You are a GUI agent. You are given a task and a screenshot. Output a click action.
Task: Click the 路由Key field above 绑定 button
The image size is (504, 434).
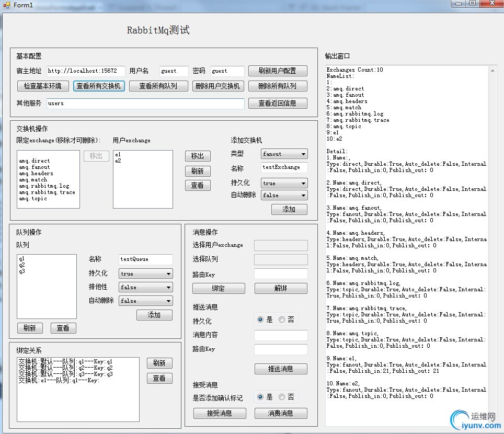[x=281, y=274]
